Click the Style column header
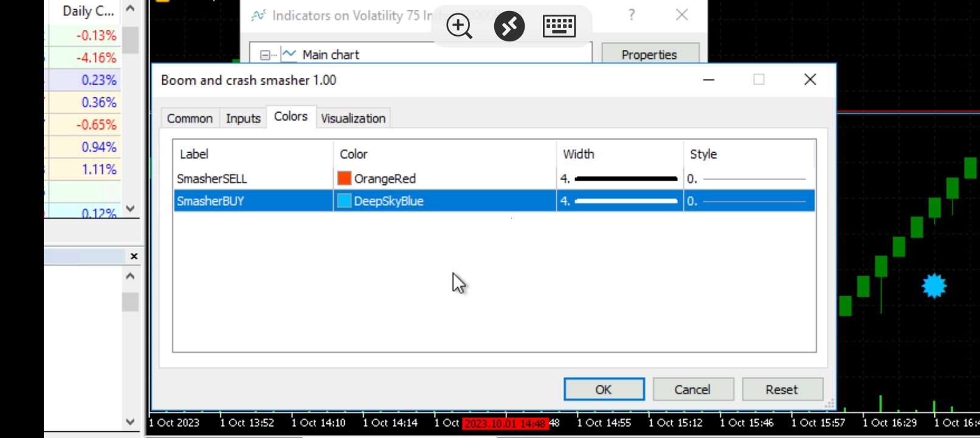The image size is (980, 438). click(x=749, y=154)
